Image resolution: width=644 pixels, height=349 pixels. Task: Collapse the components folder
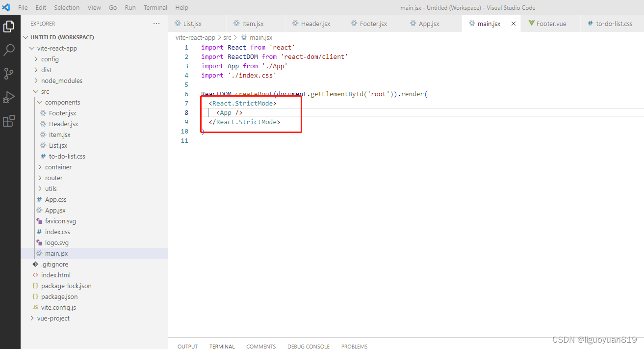62,102
